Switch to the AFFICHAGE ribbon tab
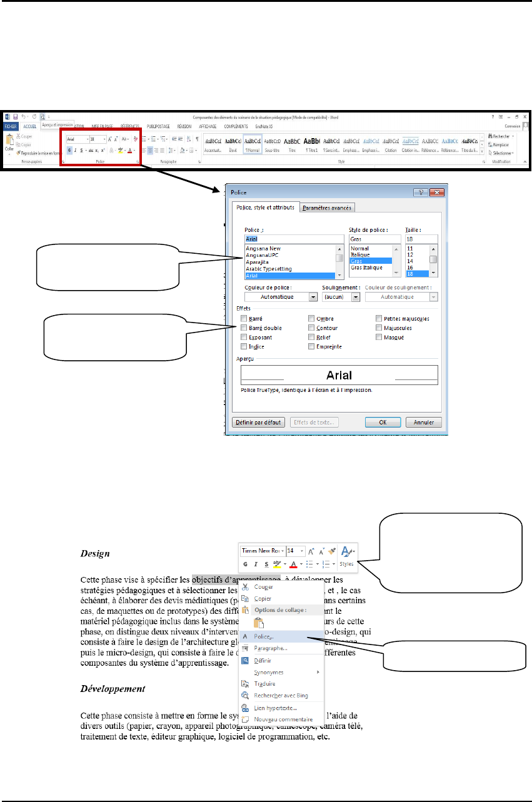This screenshot has width=532, height=802. click(208, 126)
